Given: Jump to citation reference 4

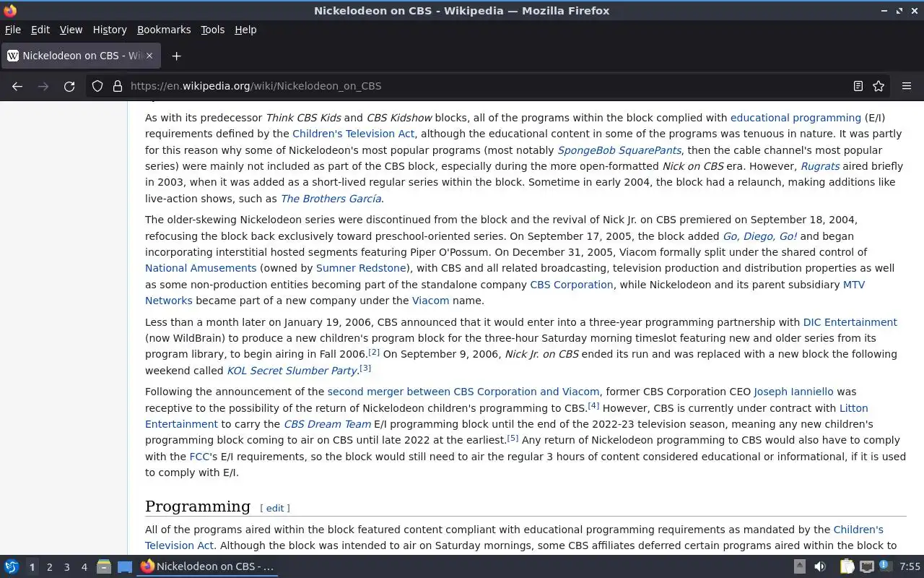Looking at the screenshot, I should 593,406.
